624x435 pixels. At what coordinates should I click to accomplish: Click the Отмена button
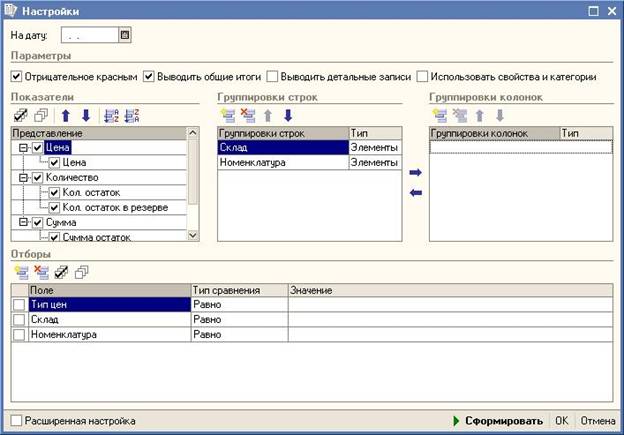pos(597,421)
